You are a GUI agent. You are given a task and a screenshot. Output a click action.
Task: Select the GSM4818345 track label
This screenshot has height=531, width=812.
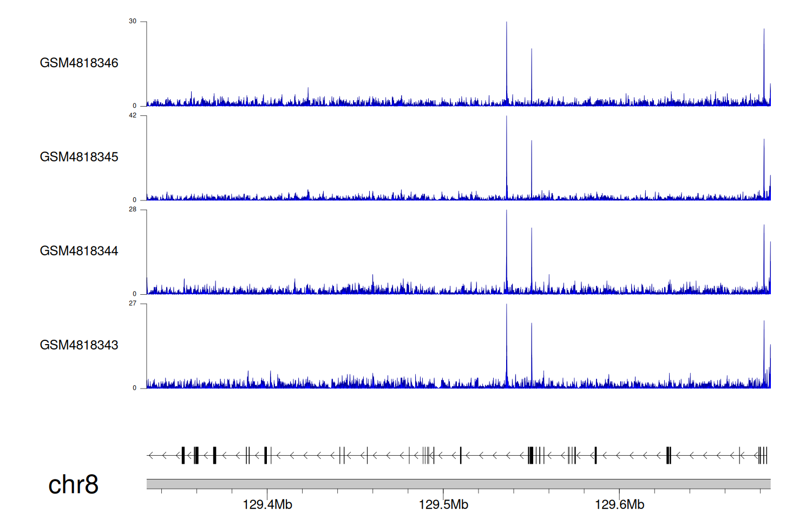[79, 157]
